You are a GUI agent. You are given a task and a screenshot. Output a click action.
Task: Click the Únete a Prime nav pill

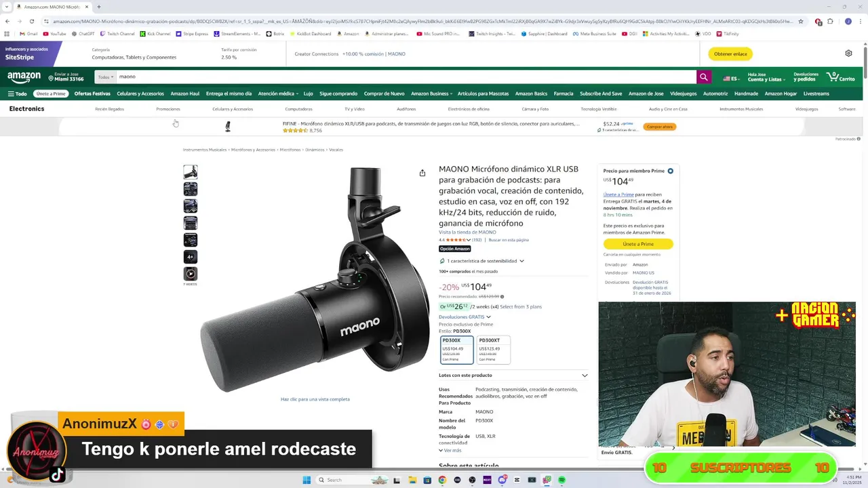(x=51, y=94)
